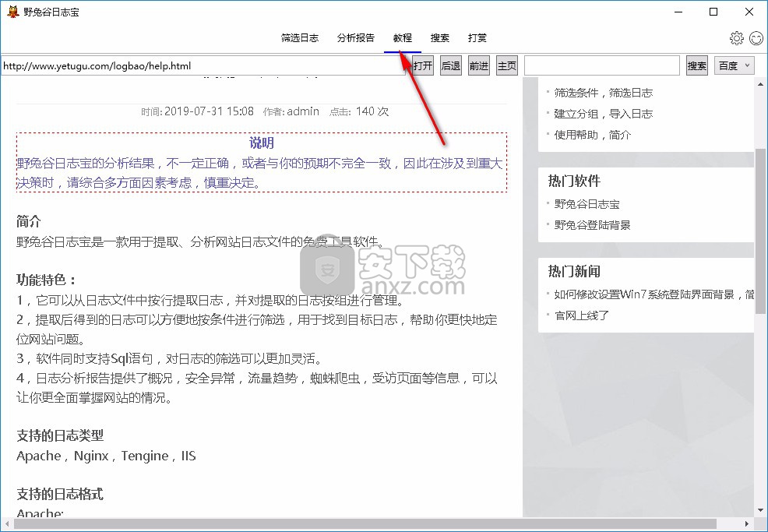Click the author name admin
The height and width of the screenshot is (532, 768).
(303, 111)
